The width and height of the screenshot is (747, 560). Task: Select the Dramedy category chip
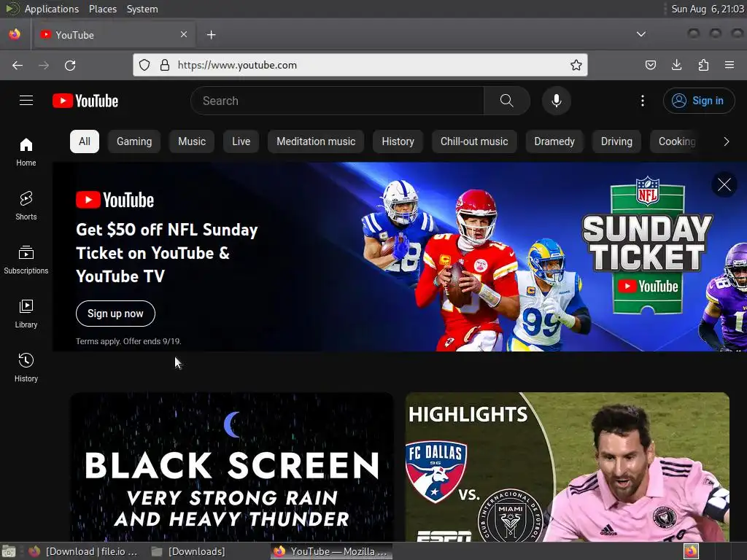click(x=554, y=141)
